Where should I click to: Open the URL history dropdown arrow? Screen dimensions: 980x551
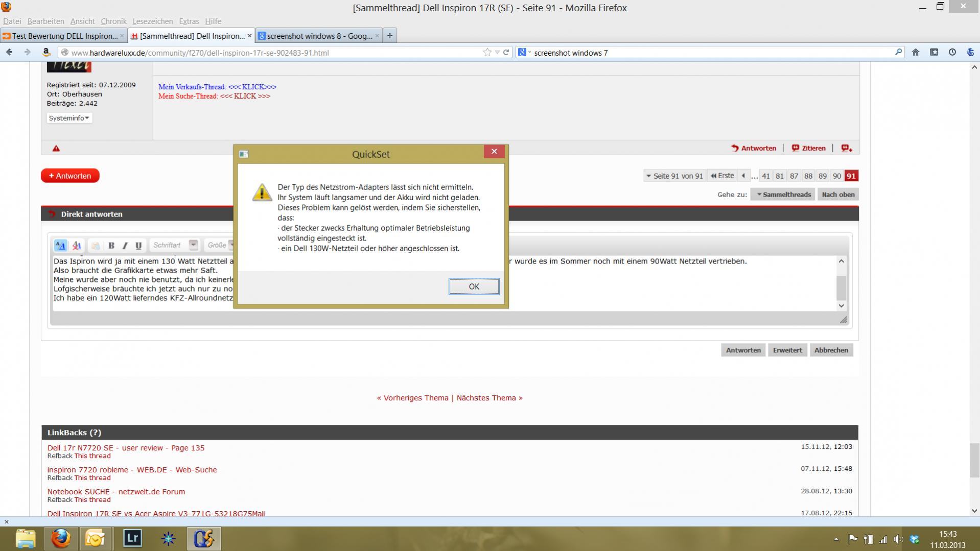497,52
